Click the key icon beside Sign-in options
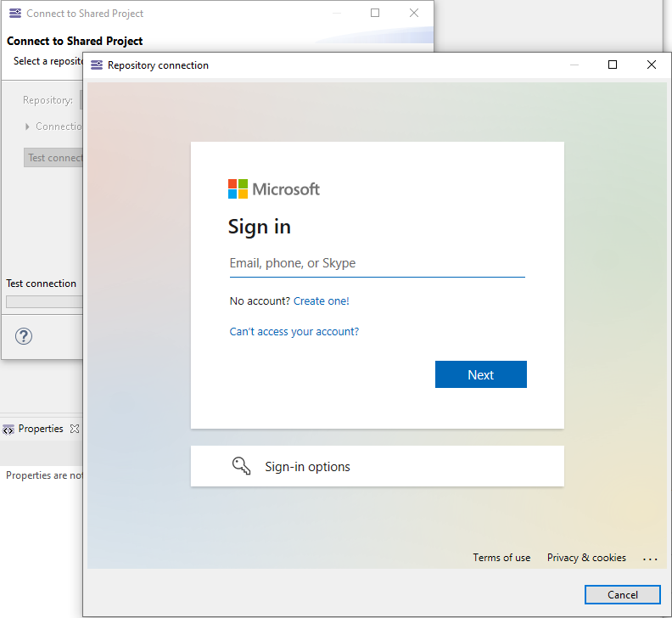This screenshot has height=618, width=672. pyautogui.click(x=241, y=466)
